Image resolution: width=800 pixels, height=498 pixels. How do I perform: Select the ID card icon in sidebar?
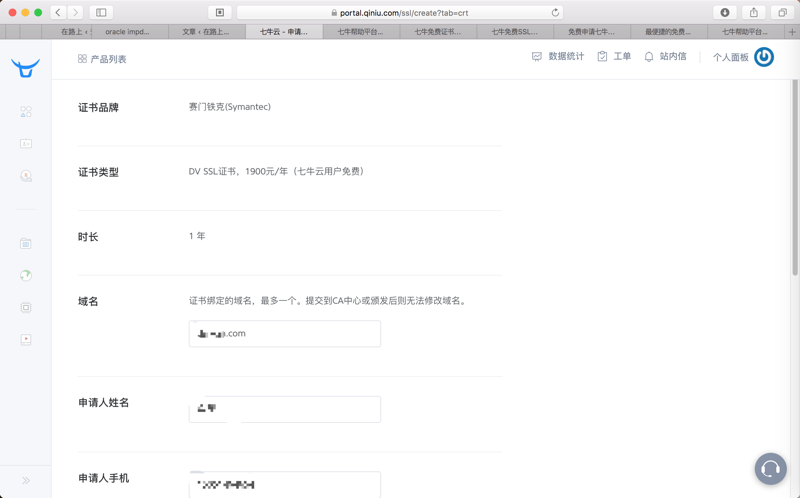[x=26, y=144]
